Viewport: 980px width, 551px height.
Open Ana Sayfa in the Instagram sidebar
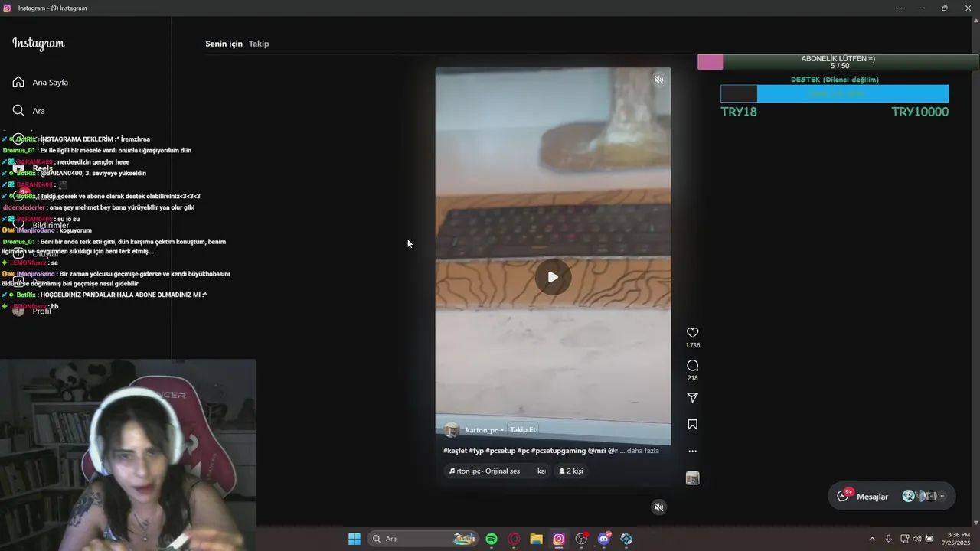point(41,82)
